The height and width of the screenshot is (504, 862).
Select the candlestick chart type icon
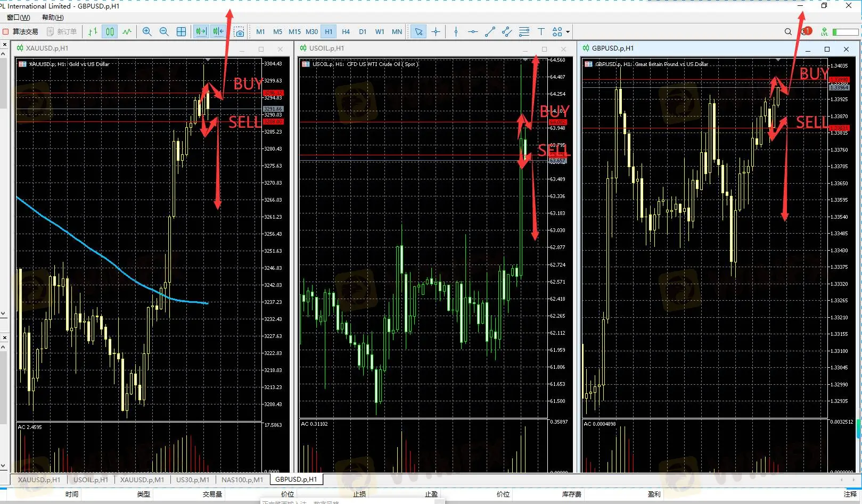110,32
